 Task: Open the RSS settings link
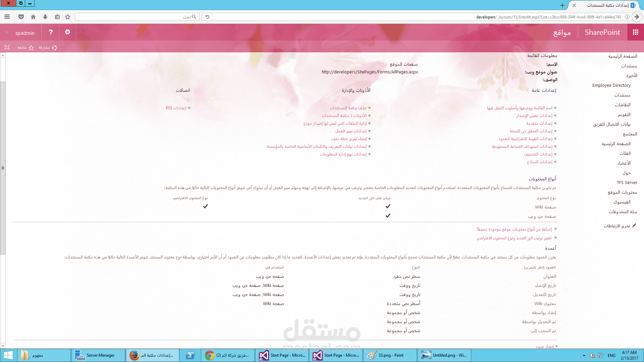click(x=176, y=108)
